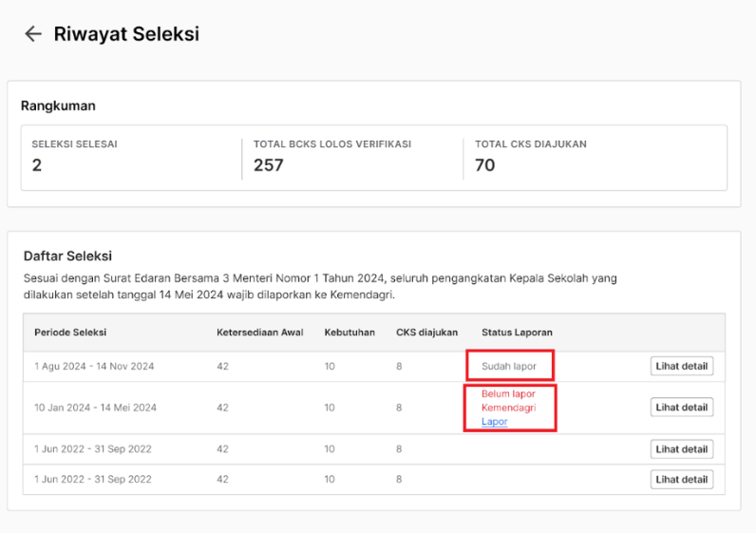
Task: Click the Total BCKS Lolos Verifikasi value 257
Action: coord(269,165)
